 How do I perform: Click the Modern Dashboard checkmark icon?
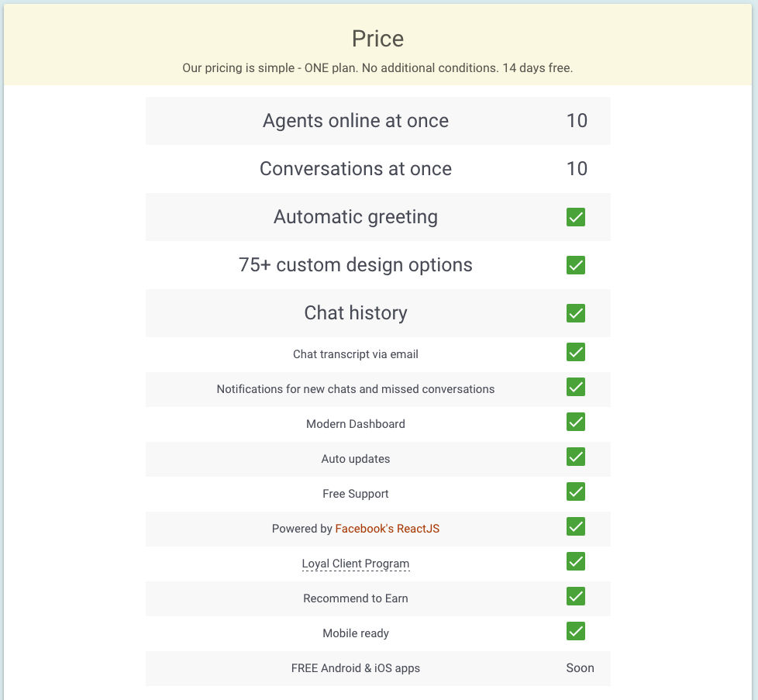pos(576,422)
